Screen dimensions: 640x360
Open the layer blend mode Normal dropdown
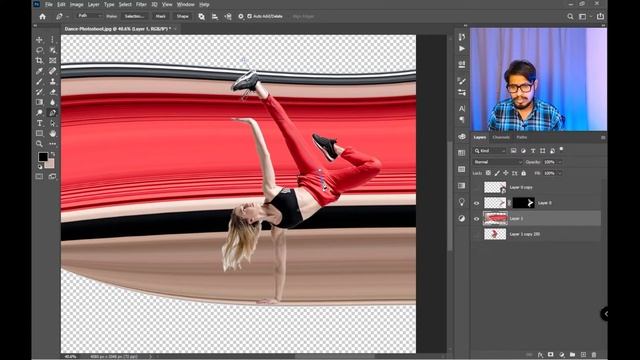click(x=498, y=162)
